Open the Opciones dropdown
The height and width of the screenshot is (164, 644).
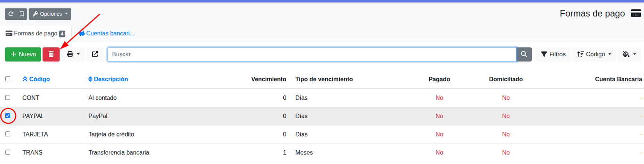coord(50,14)
